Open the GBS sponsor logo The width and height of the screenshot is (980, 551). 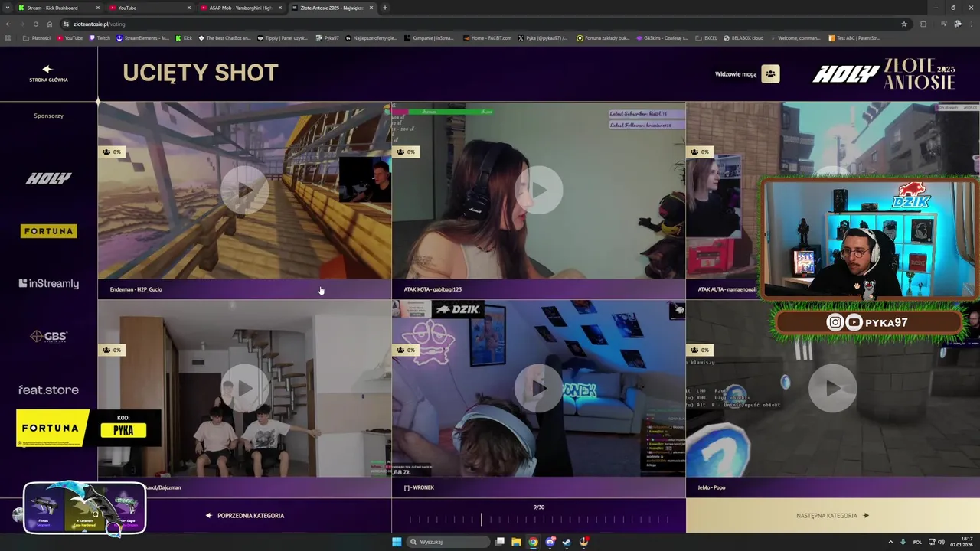coord(48,336)
